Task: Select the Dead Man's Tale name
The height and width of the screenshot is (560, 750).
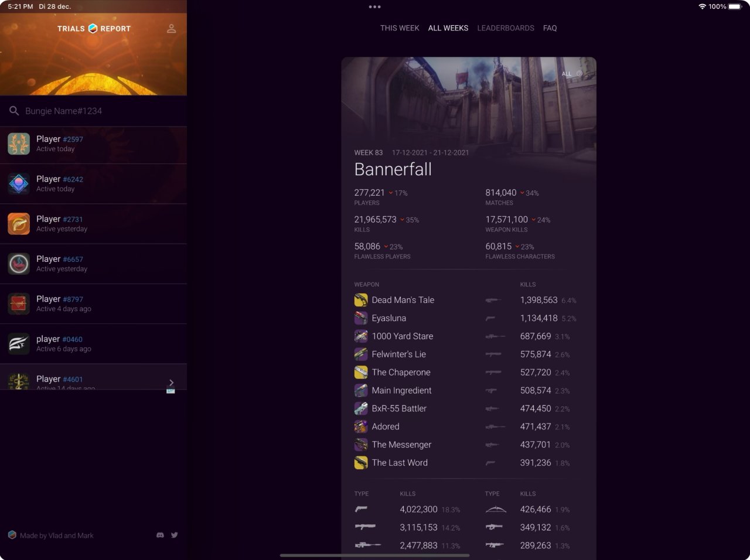Action: pos(403,300)
